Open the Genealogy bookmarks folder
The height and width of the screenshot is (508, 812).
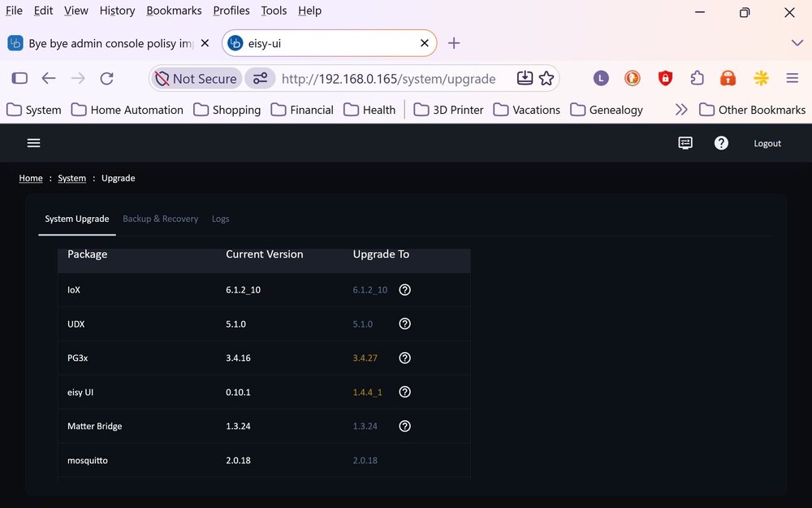607,110
